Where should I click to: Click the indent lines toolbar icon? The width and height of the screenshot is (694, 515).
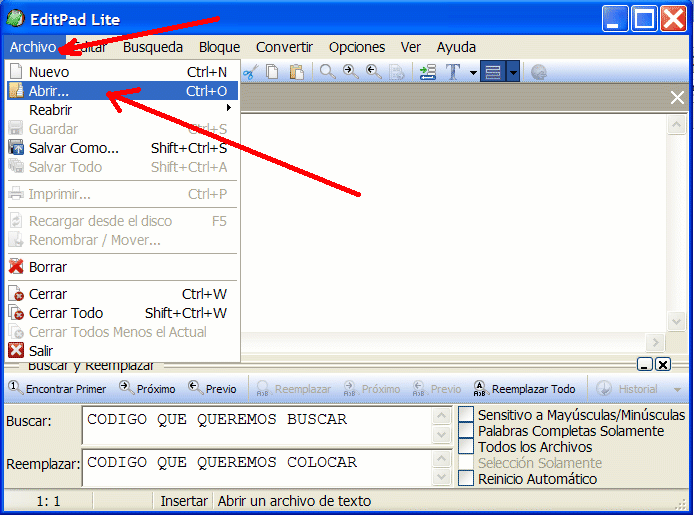coord(428,72)
